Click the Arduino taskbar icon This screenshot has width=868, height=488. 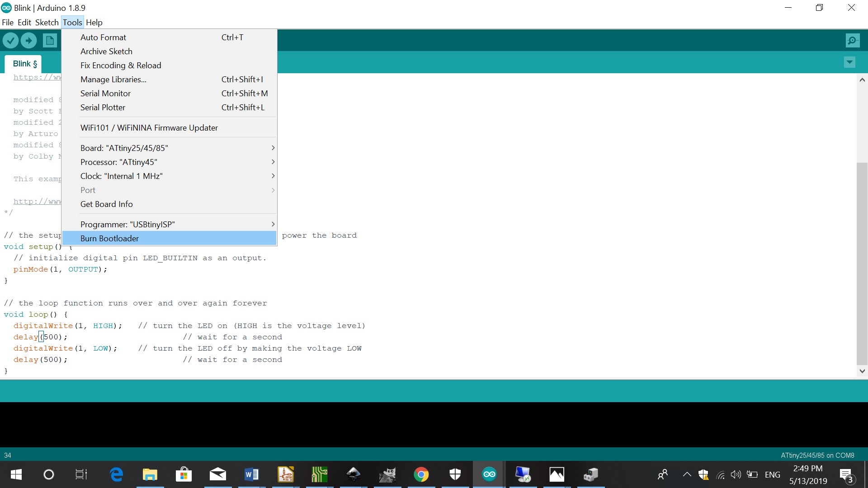[x=489, y=474]
